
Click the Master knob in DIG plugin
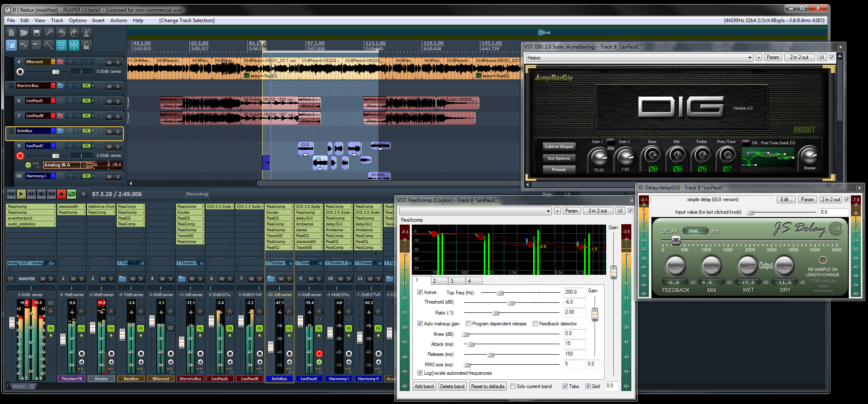pos(809,156)
